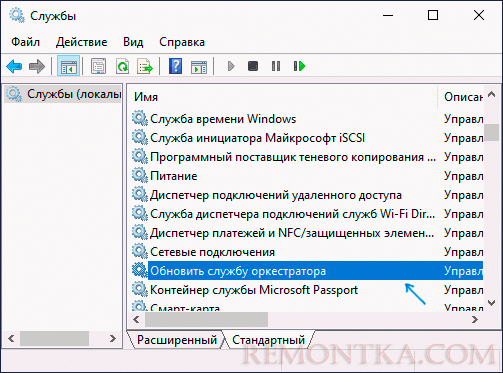503x373 pixels.
Task: Click gear icon beside Диспетчер платежей и NFC
Action: pyautogui.click(x=139, y=232)
